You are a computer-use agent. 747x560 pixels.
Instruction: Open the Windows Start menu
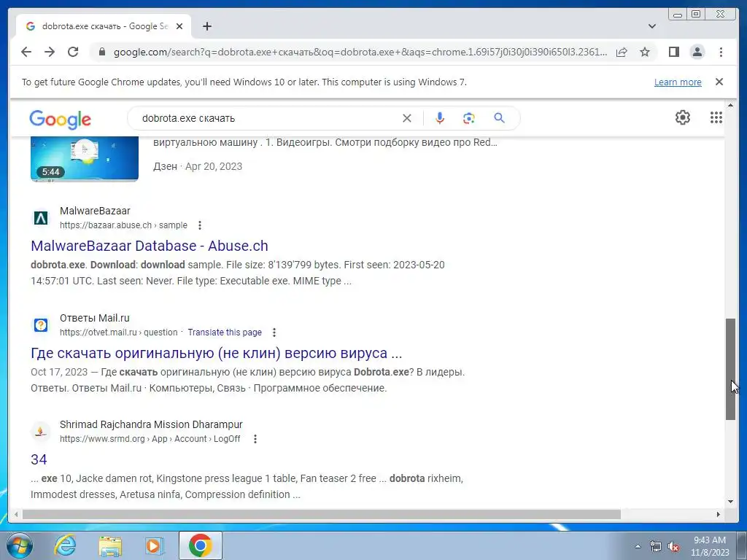click(x=18, y=546)
